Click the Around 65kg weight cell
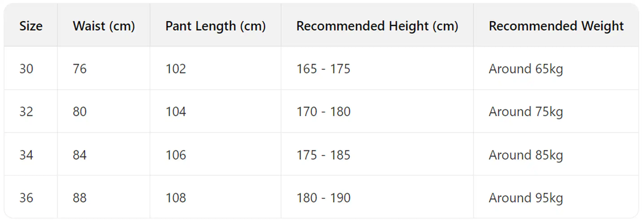 [526, 69]
